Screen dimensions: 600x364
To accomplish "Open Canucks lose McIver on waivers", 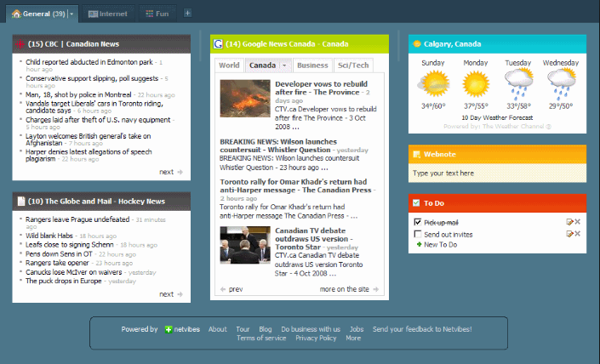I will (x=73, y=272).
